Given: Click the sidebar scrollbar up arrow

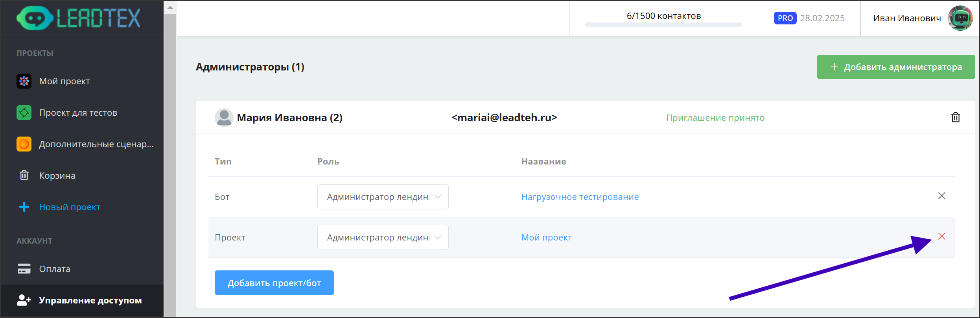Looking at the screenshot, I should click(170, 7).
